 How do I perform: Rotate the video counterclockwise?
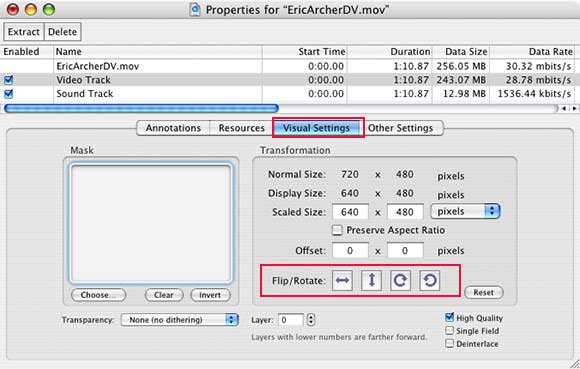click(x=429, y=280)
